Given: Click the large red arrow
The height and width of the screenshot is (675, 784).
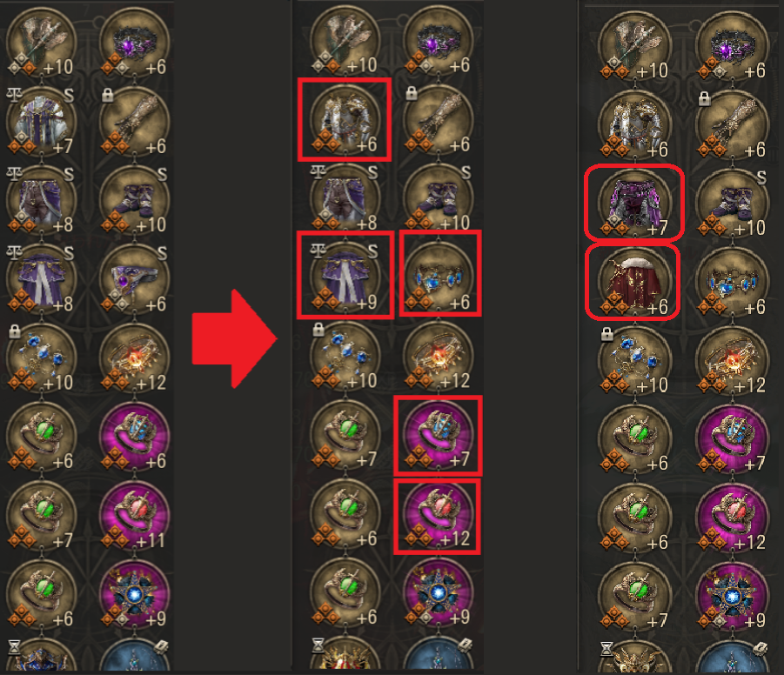Looking at the screenshot, I should 234,339.
